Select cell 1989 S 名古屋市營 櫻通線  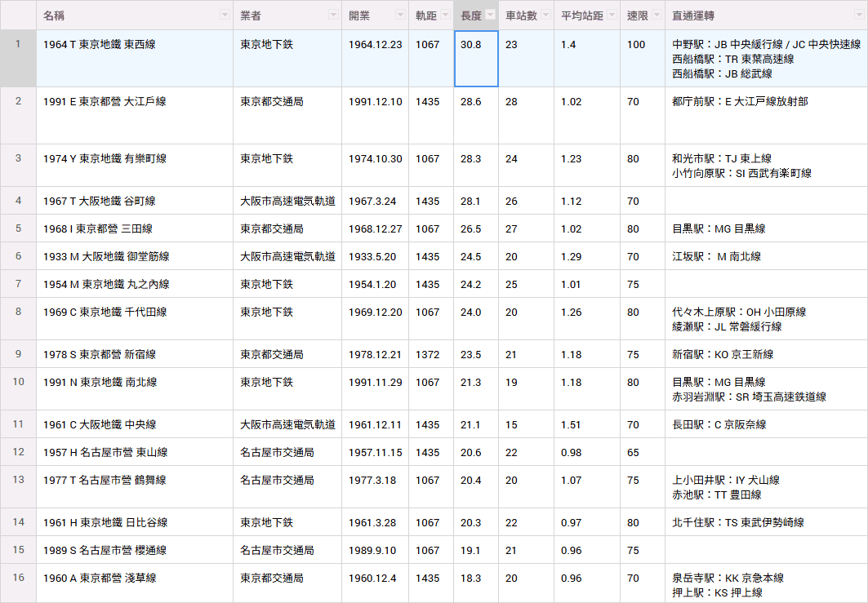click(135, 550)
